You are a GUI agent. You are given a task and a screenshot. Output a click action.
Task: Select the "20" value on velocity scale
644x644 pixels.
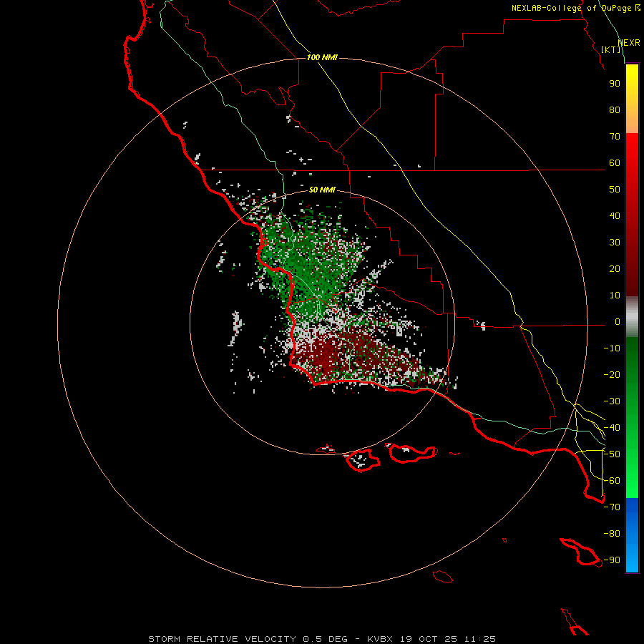tap(615, 269)
